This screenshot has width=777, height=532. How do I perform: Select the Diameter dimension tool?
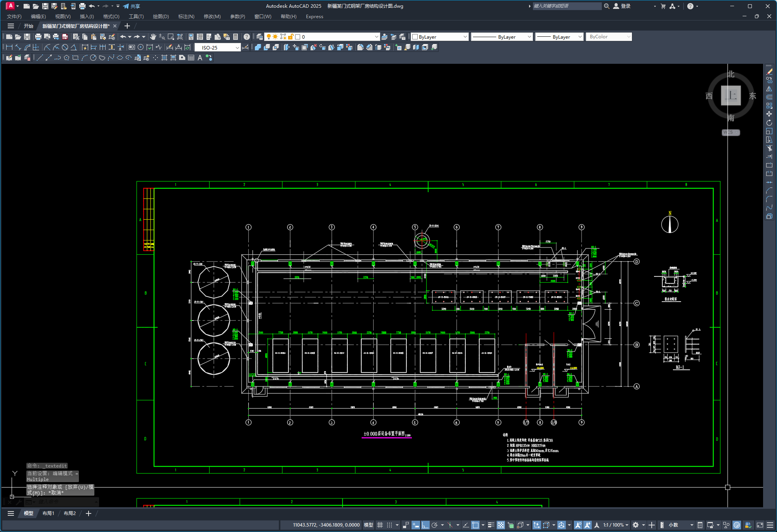tap(65, 47)
